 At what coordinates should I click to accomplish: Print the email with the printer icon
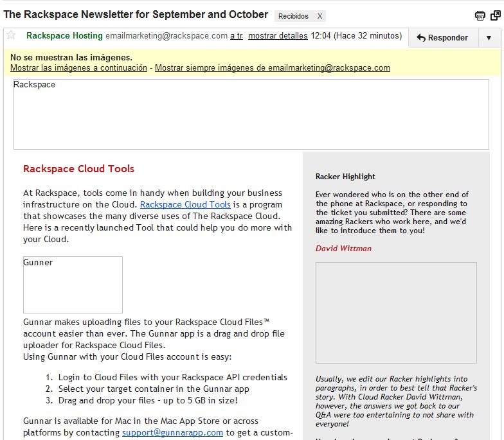480,15
